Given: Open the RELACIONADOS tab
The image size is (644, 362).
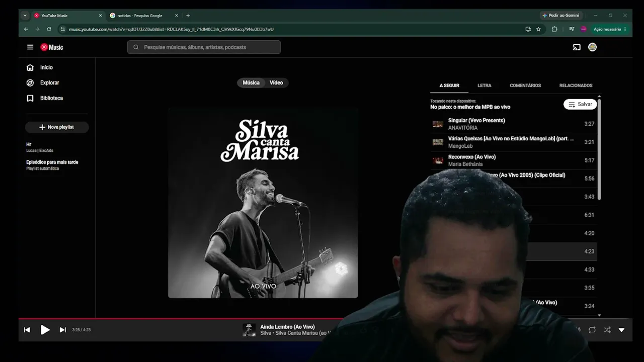Looking at the screenshot, I should pos(576,85).
